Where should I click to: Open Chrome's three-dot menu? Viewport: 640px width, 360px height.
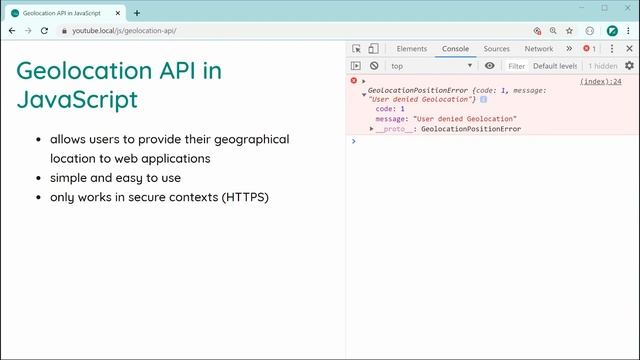pyautogui.click(x=628, y=31)
